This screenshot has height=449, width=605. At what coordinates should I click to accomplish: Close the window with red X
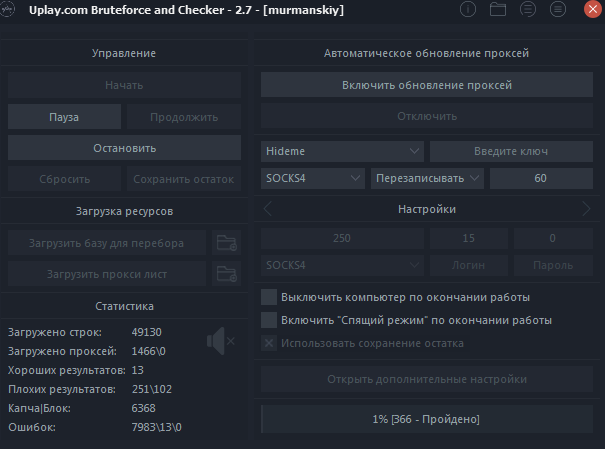coord(593,9)
